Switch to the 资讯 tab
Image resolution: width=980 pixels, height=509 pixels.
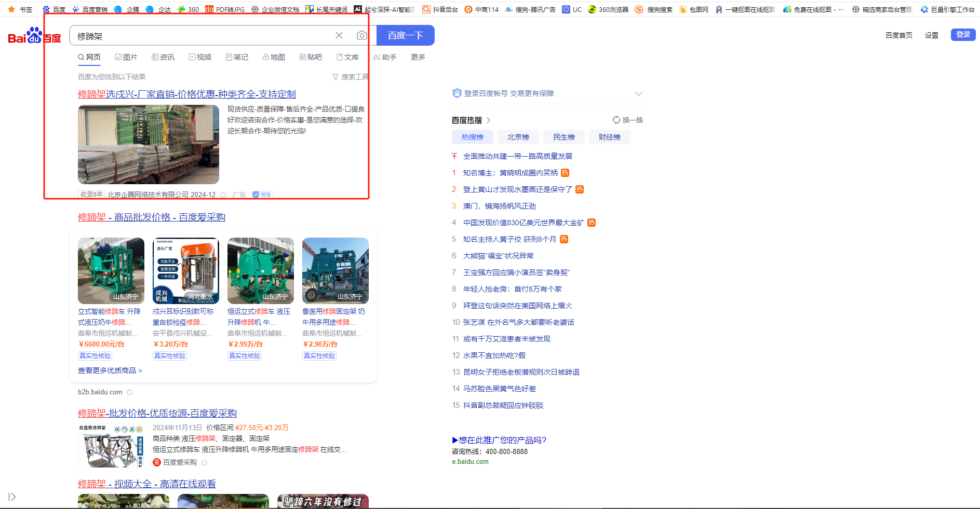click(163, 57)
